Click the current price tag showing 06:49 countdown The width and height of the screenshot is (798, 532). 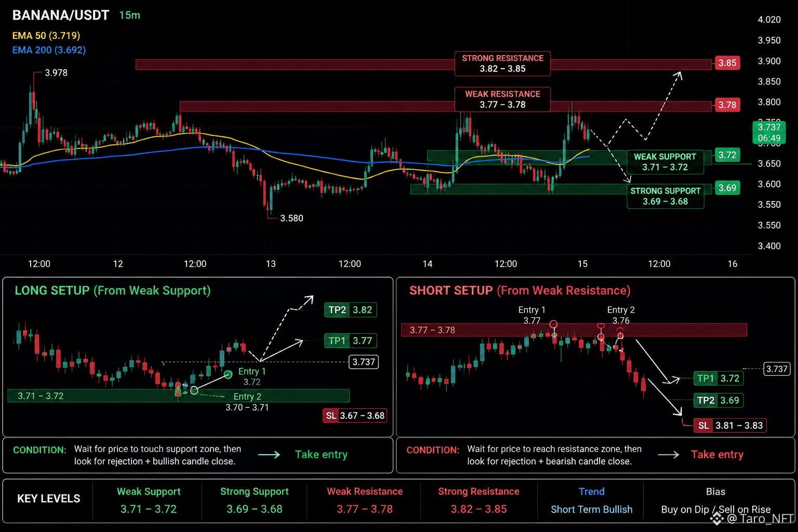pos(769,132)
